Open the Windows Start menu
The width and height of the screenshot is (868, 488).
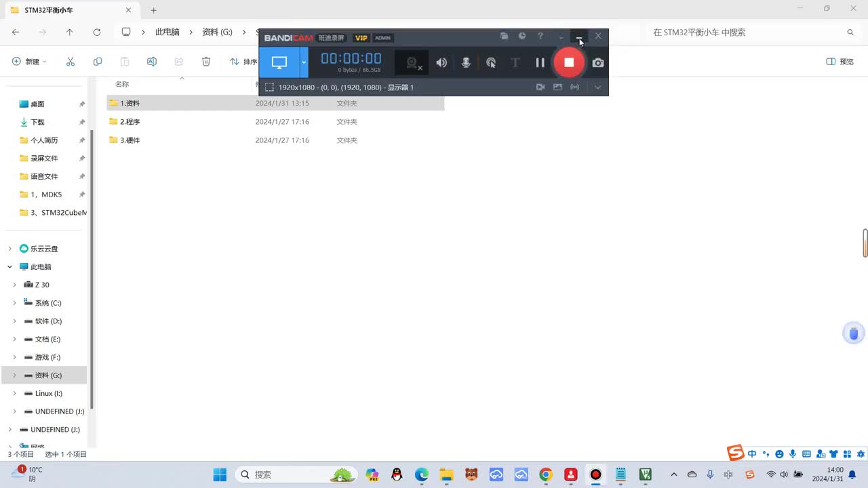(220, 474)
